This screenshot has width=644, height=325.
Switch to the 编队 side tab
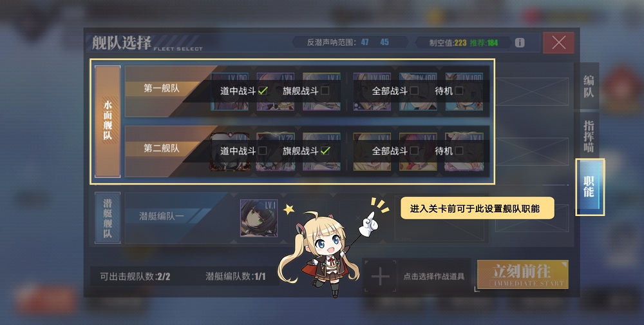[588, 86]
